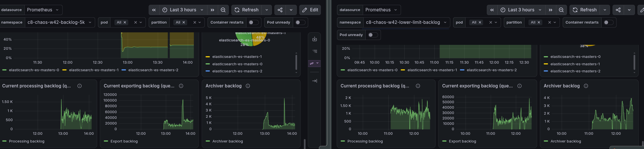Open share options arrow in right dashboard
The image size is (644, 149).
coord(629,10)
